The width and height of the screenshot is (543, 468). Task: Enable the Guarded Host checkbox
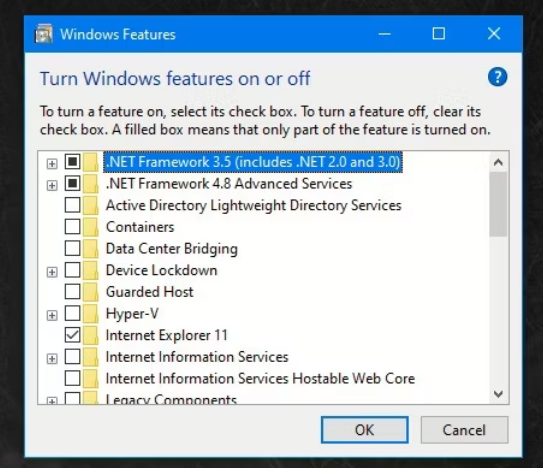[72, 292]
